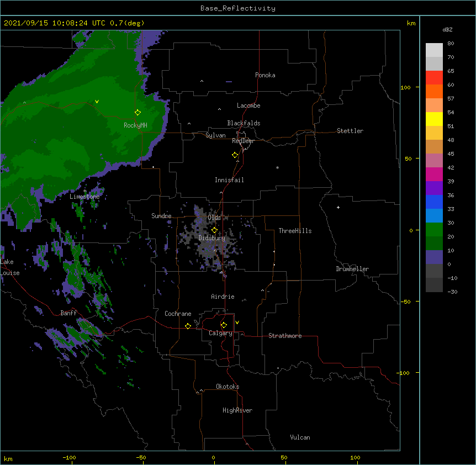The height and width of the screenshot is (465, 476).
Task: Click the Strathmore town label
Action: 285,336
